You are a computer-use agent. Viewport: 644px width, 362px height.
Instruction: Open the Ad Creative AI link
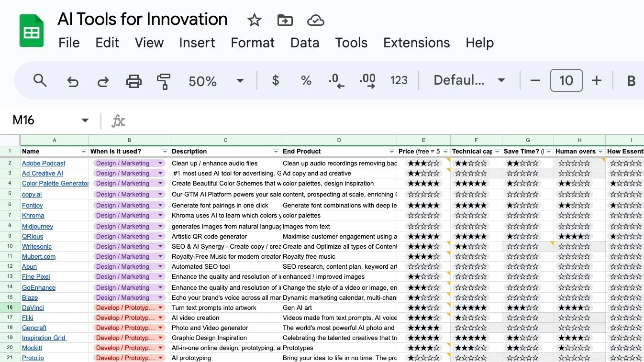[43, 173]
